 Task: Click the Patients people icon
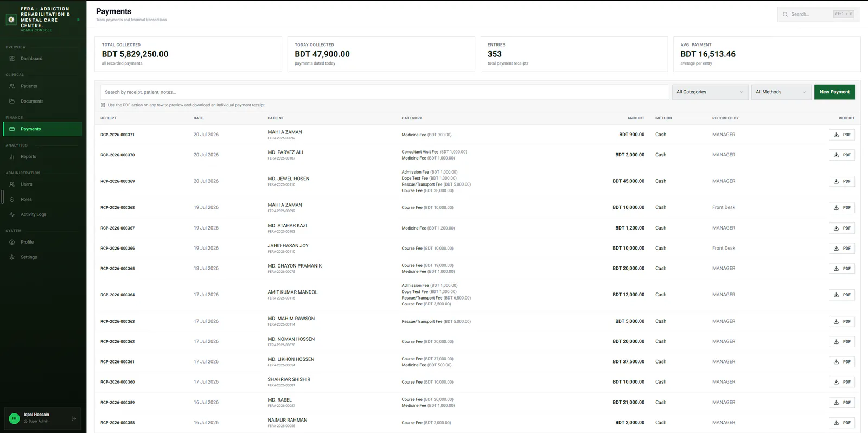click(12, 86)
